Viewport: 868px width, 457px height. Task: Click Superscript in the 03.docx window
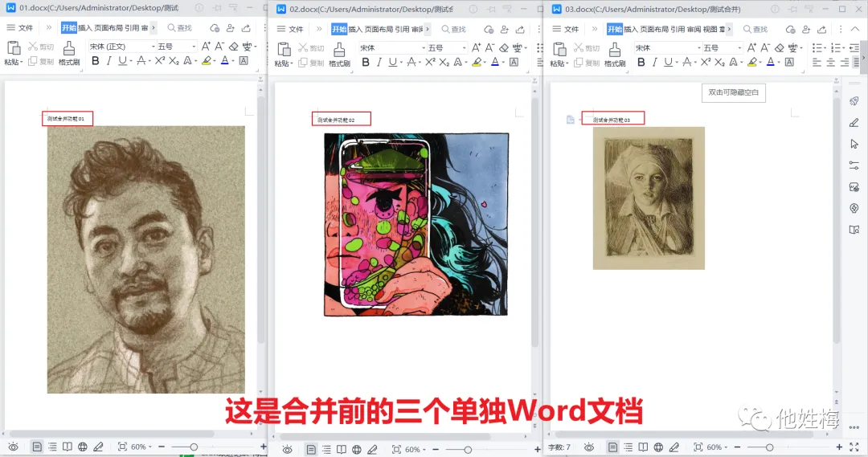click(x=706, y=62)
